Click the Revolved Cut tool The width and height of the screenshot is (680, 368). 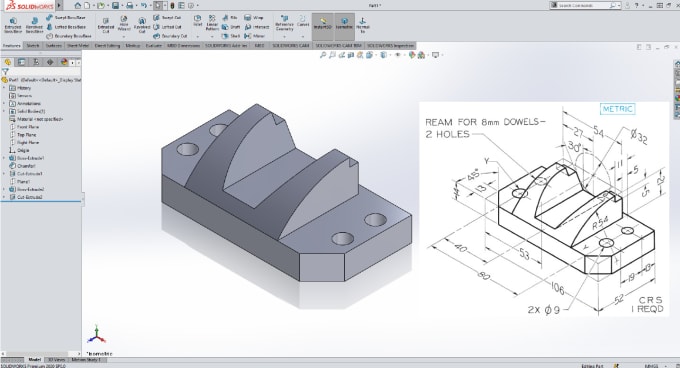tap(142, 26)
